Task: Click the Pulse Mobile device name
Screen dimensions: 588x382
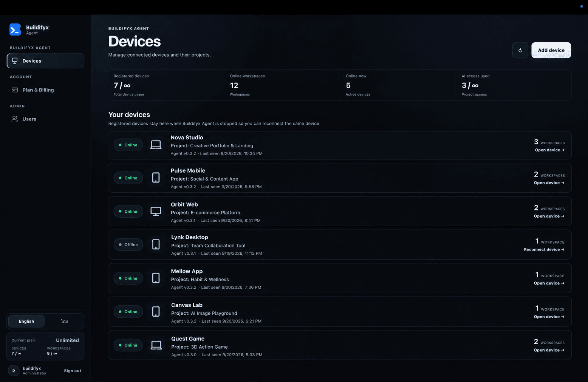Action: [188, 171]
